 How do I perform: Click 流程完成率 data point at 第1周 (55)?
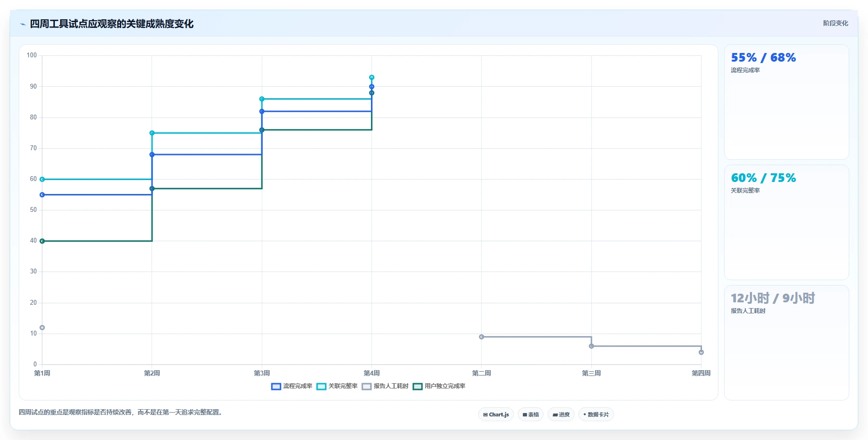[x=42, y=195]
